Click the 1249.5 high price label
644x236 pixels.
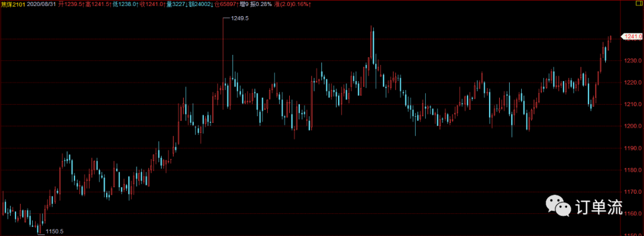tap(240, 18)
